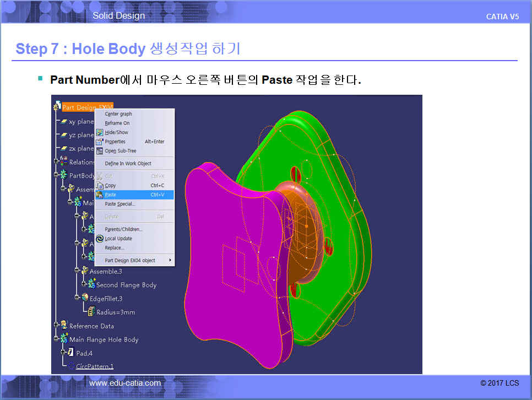Click the Properties icon in context menu
Image resolution: width=532 pixels, height=400 pixels.
tap(100, 142)
